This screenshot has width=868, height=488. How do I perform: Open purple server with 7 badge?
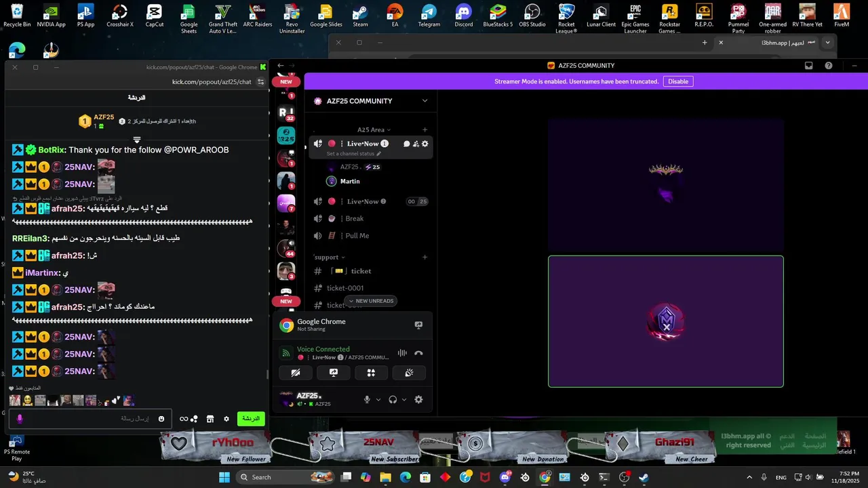pos(286,203)
